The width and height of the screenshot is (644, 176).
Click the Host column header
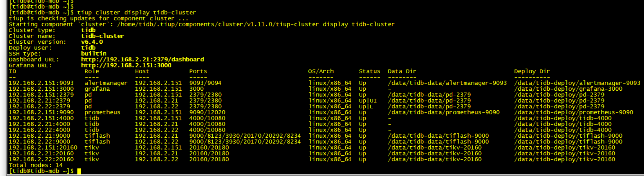[x=142, y=71]
